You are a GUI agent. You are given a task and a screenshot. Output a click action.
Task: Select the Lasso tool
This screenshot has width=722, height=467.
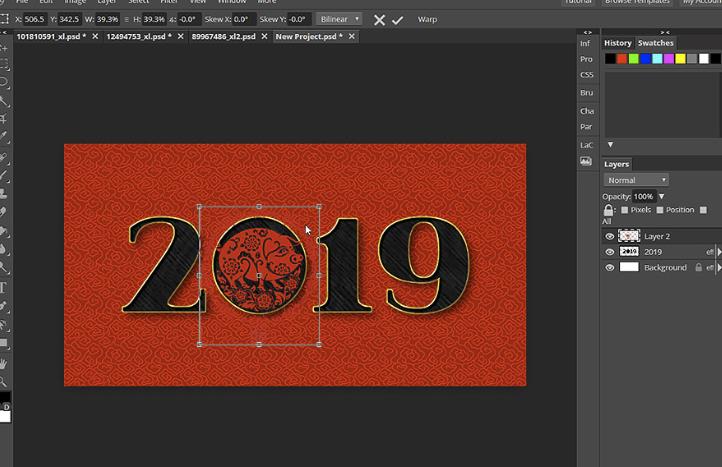pyautogui.click(x=4, y=82)
